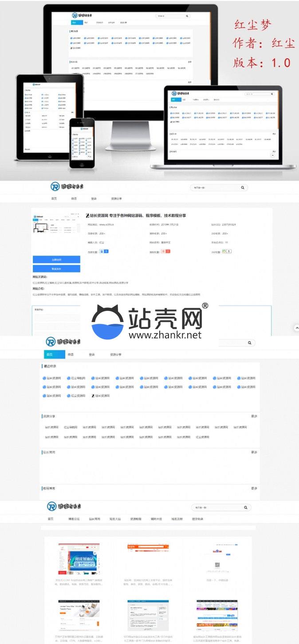Click the search magnifier above the 博客论坛 navigation bar

[x=245, y=508]
